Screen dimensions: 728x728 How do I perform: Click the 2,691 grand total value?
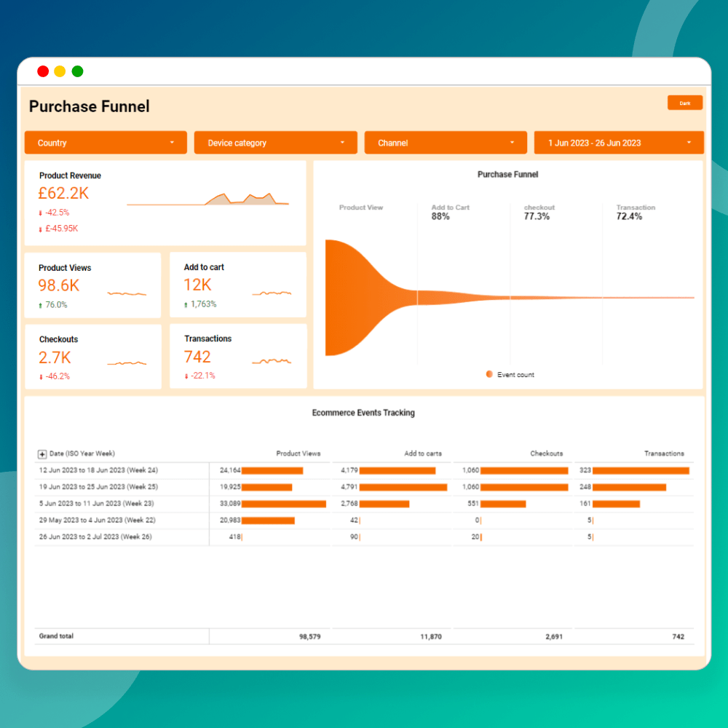[554, 636]
